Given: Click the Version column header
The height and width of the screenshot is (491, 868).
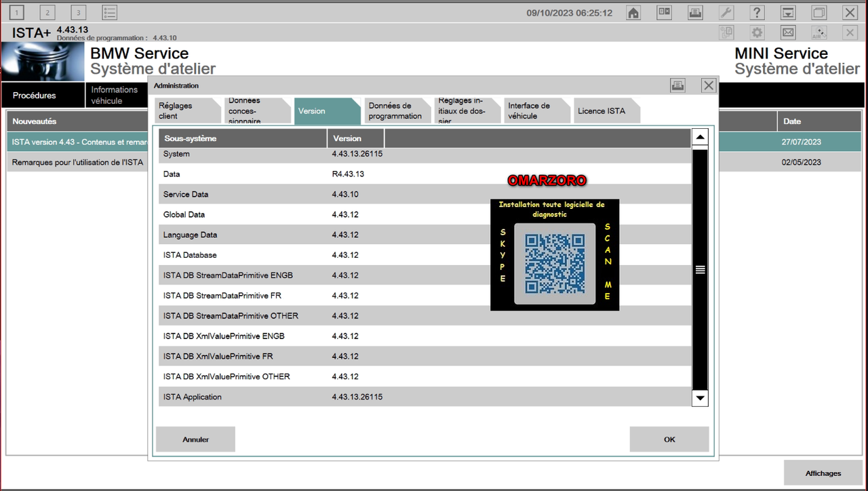Looking at the screenshot, I should 356,138.
